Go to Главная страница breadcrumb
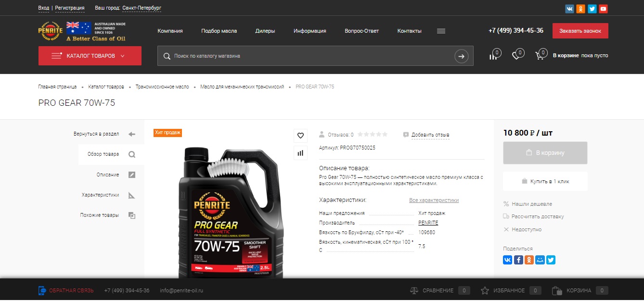The width and height of the screenshot is (644, 301). pyautogui.click(x=58, y=87)
